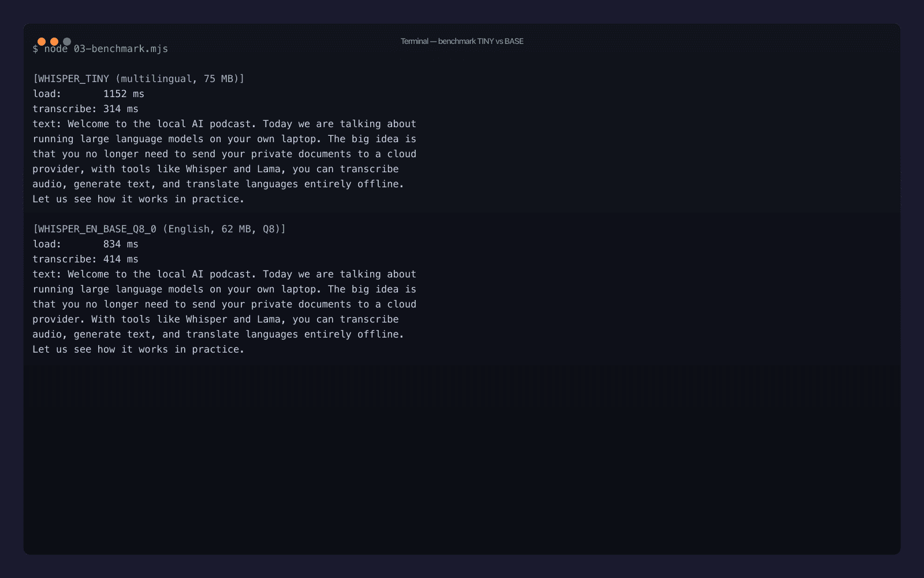Select the load: 834 ms line

coord(85,244)
